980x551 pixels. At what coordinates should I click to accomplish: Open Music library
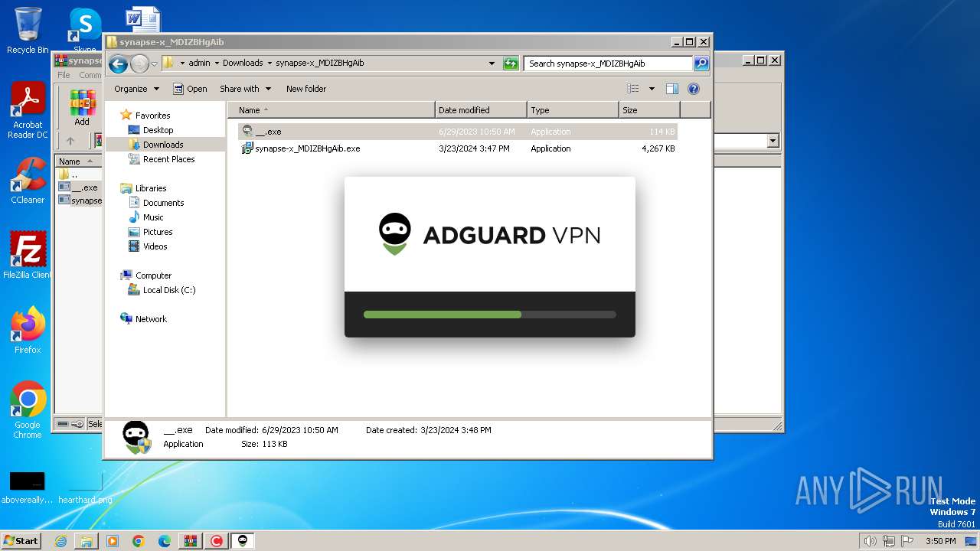(153, 217)
